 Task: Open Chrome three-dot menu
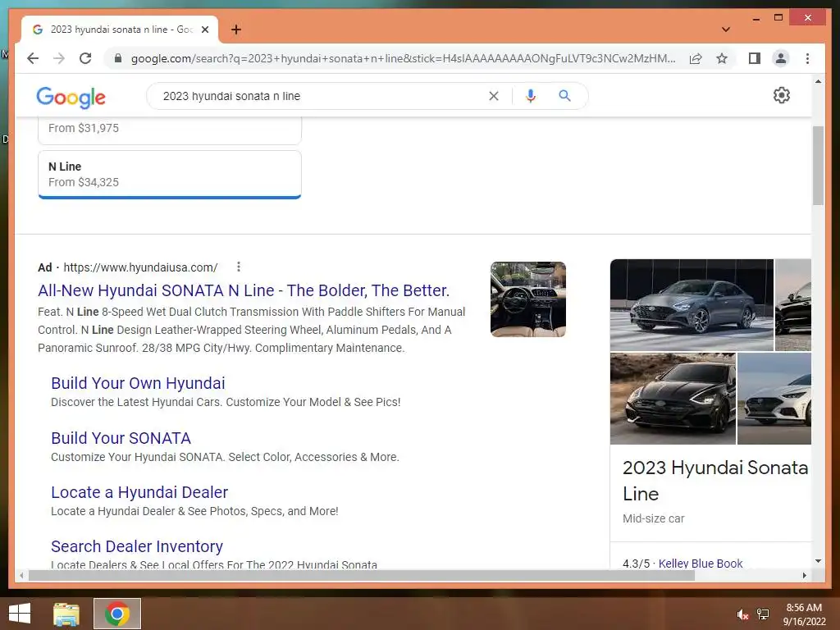coord(807,58)
